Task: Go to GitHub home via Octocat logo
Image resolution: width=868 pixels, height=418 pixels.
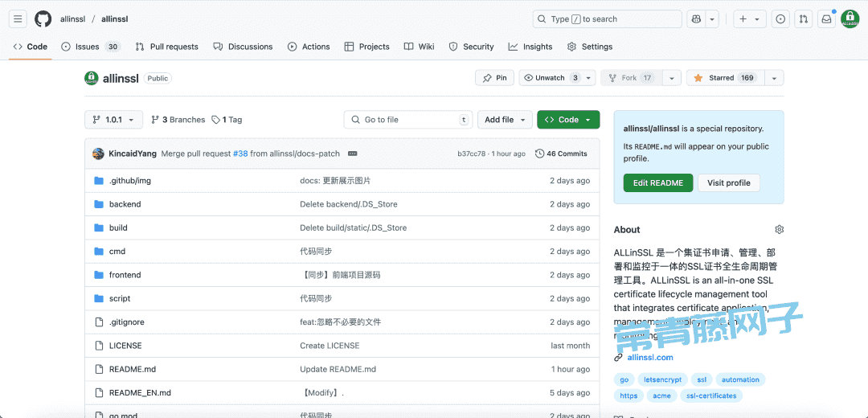Action: coord(43,18)
